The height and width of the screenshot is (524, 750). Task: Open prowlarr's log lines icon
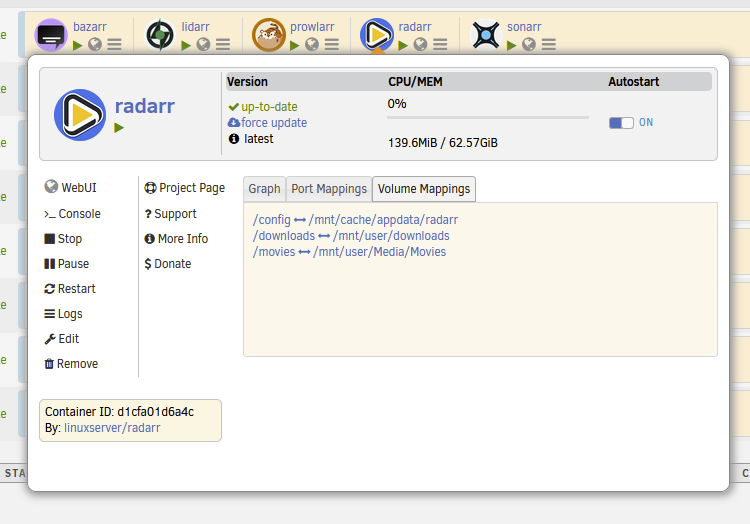(x=331, y=44)
